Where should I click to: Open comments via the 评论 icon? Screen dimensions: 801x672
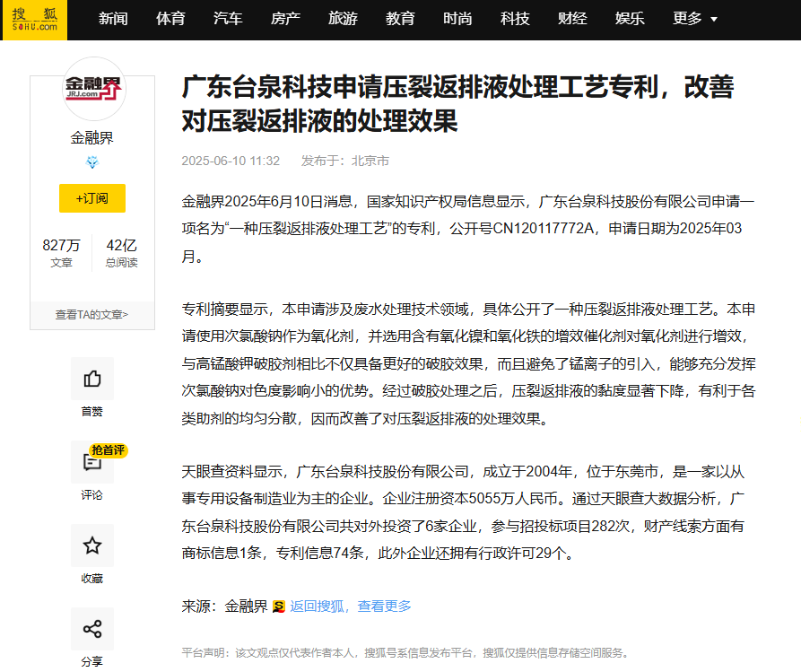tap(92, 462)
